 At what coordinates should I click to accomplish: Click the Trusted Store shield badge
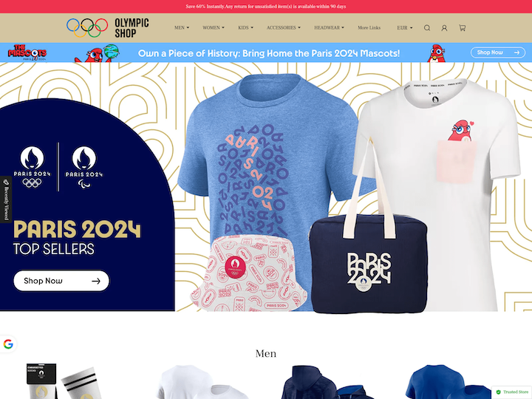click(512, 392)
